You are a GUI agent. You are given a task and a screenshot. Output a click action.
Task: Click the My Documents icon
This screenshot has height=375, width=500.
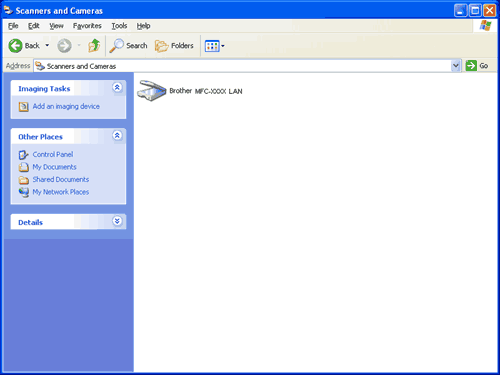pos(23,167)
